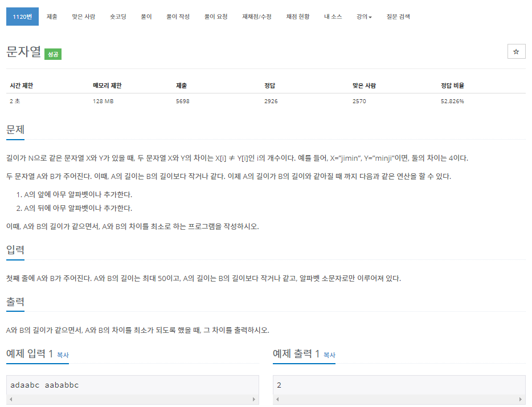Click left arrow of example output scrollbar
The image size is (532, 407).
tap(277, 399)
